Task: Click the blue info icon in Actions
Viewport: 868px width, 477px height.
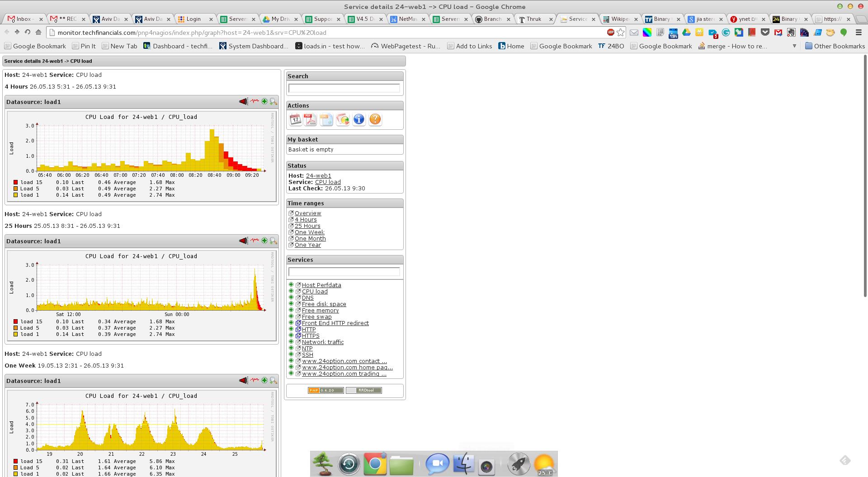Action: [359, 119]
